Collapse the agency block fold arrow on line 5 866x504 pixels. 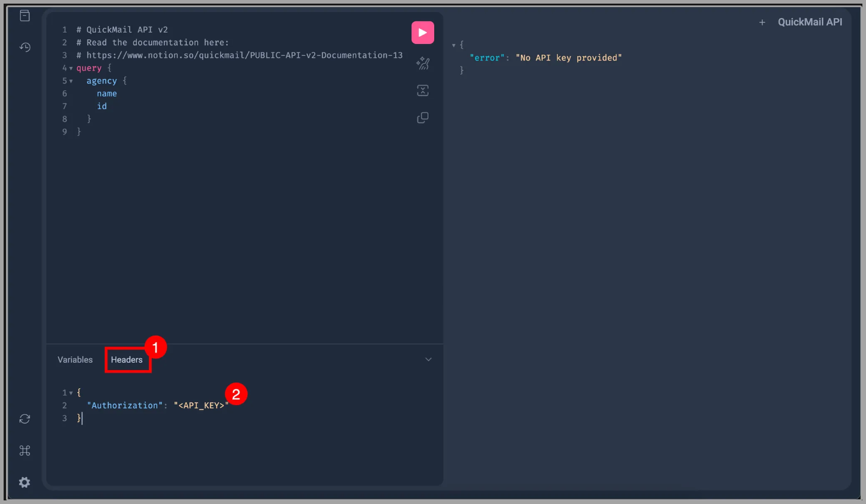(71, 81)
